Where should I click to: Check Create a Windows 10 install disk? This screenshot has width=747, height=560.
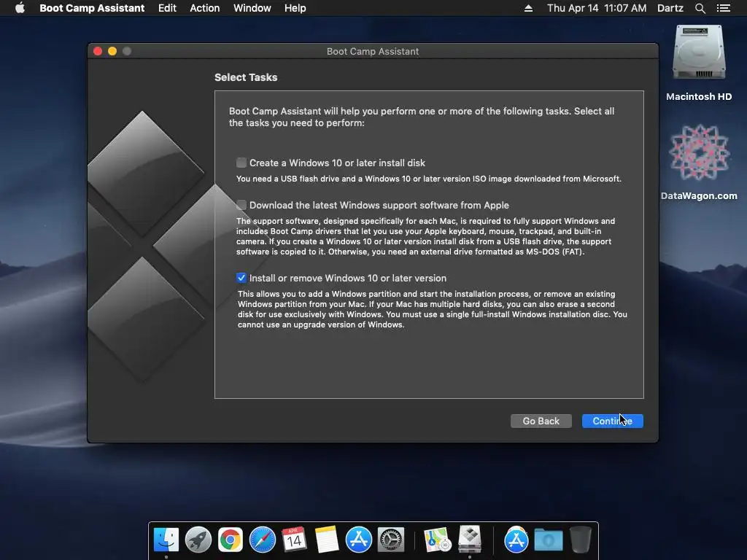click(x=241, y=163)
